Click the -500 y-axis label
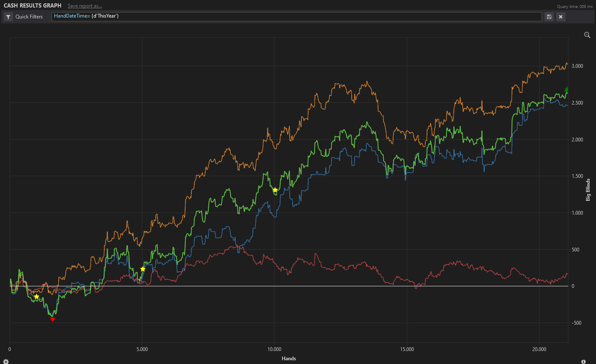This screenshot has width=596, height=364. click(577, 323)
